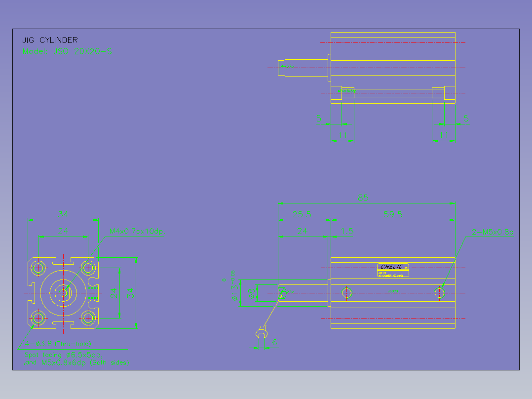Screen dimensions: 532x399
Task: Select the 'JIG CYLINDER' title text
Action: click(50, 40)
